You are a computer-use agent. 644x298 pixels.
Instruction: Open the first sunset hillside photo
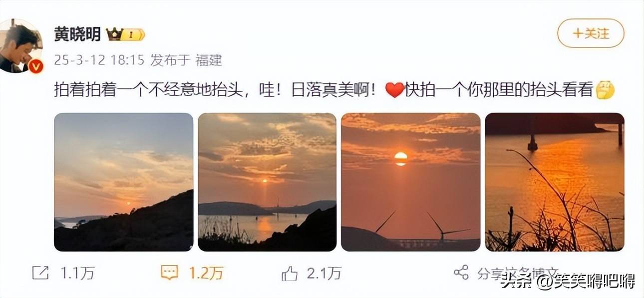[x=123, y=182]
